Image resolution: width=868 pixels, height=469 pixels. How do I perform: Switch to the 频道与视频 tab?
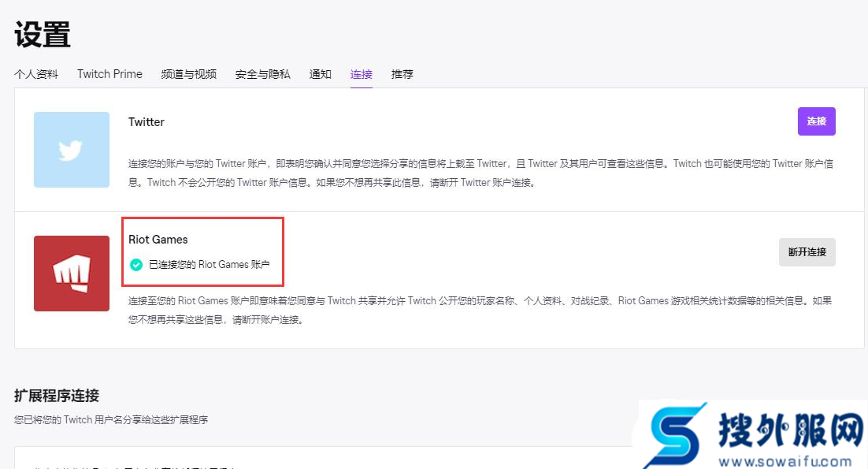tap(188, 74)
